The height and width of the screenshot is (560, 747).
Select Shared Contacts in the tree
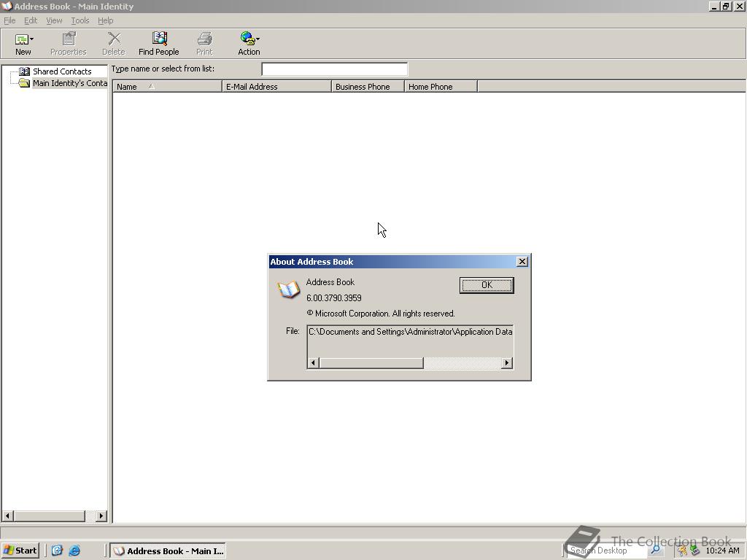pos(62,71)
